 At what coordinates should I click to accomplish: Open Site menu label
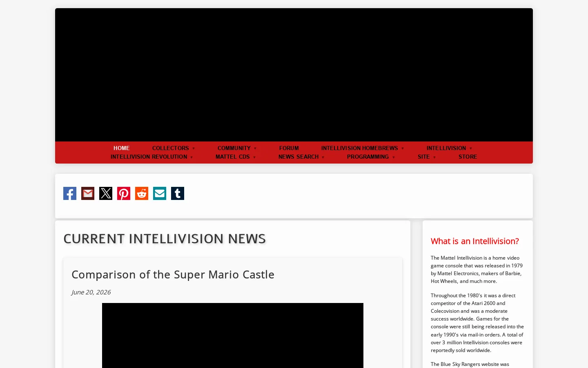424,157
